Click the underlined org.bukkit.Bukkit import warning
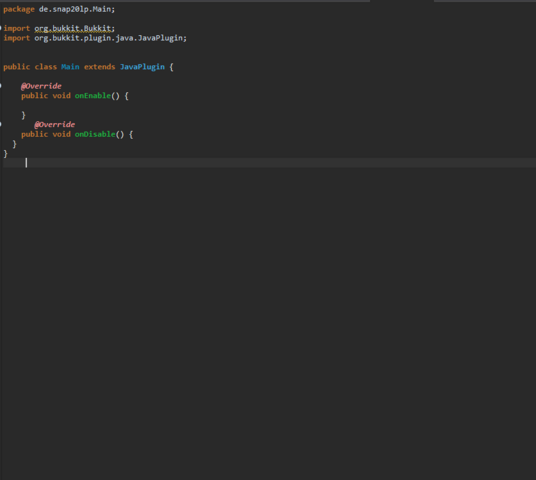This screenshot has height=480, width=536. (x=74, y=28)
